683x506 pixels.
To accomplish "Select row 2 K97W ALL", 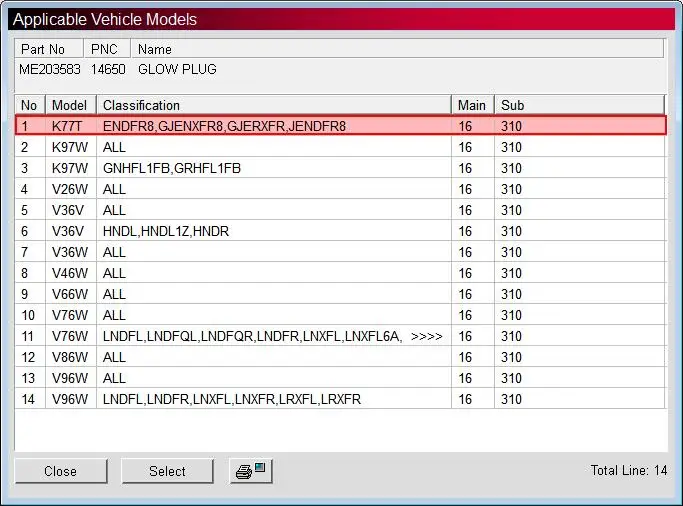I will point(341,147).
